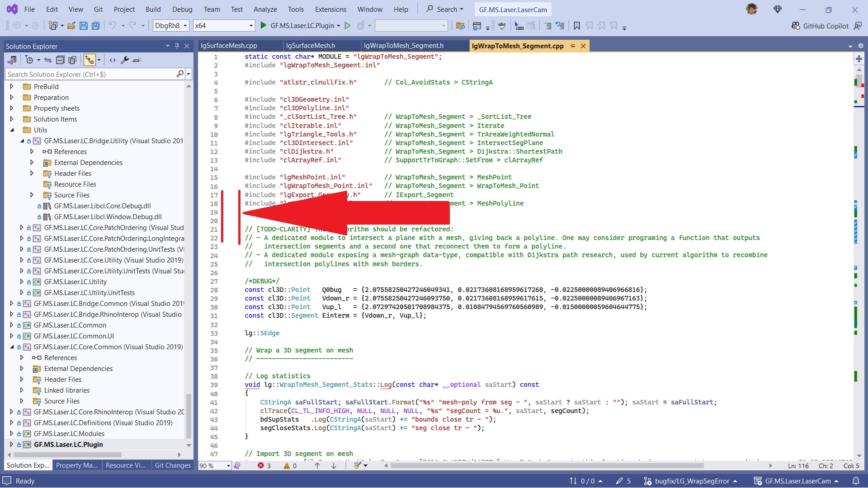Expand Source Files under Bridge.Utility project
Viewport: 868px width, 488px height.
coord(32,195)
